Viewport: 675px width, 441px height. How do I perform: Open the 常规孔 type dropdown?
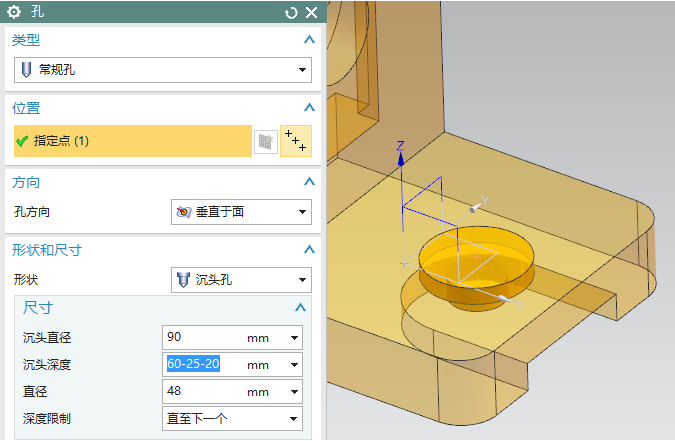(162, 71)
